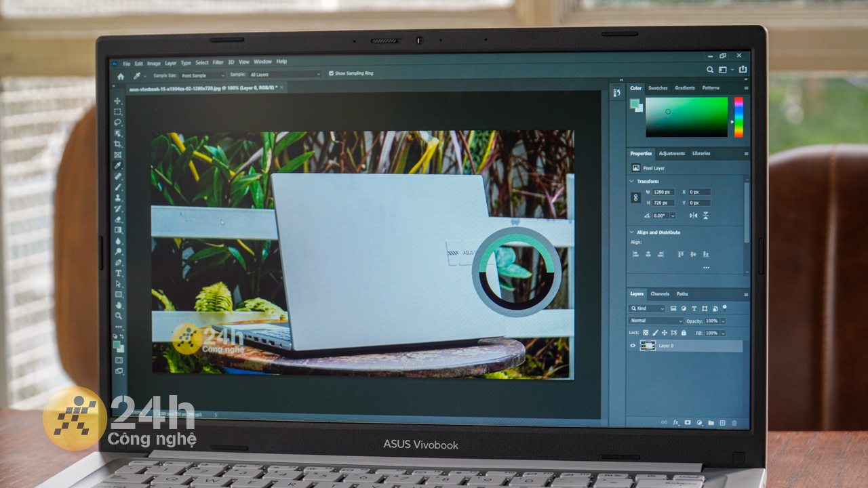Screen dimensions: 868x488
Task: Select the Brush tool
Action: point(118,187)
